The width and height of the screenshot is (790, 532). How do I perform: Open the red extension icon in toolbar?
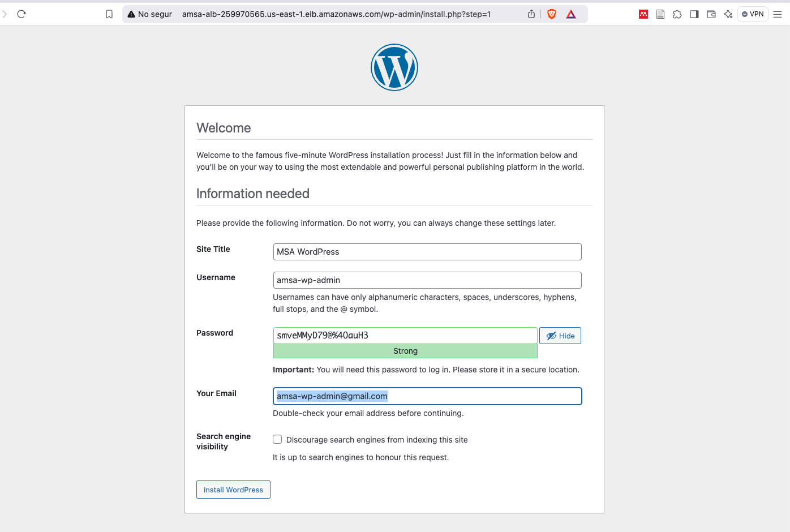[643, 14]
